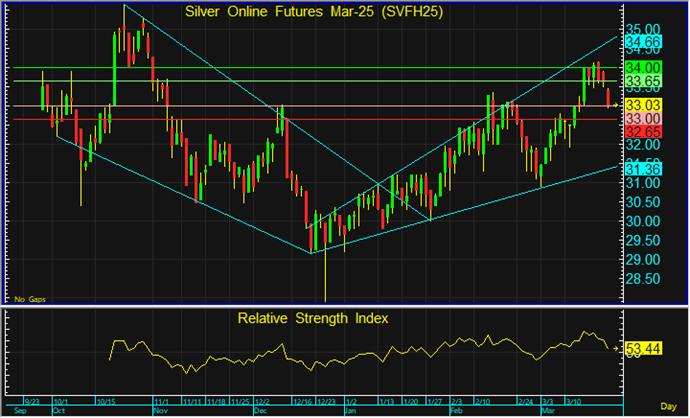
Task: Click the 10/15 date on the time axis
Action: pyautogui.click(x=104, y=400)
